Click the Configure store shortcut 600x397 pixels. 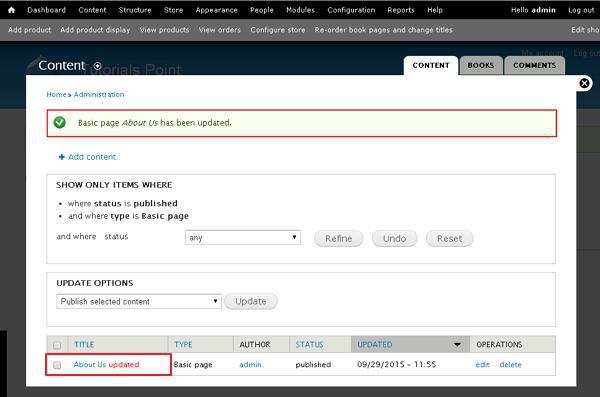(x=278, y=30)
